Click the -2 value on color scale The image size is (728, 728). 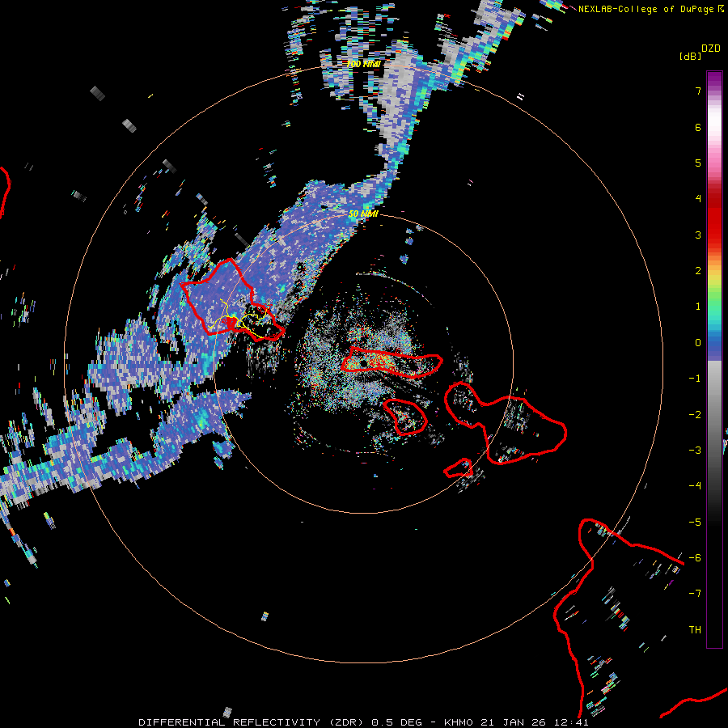(695, 415)
